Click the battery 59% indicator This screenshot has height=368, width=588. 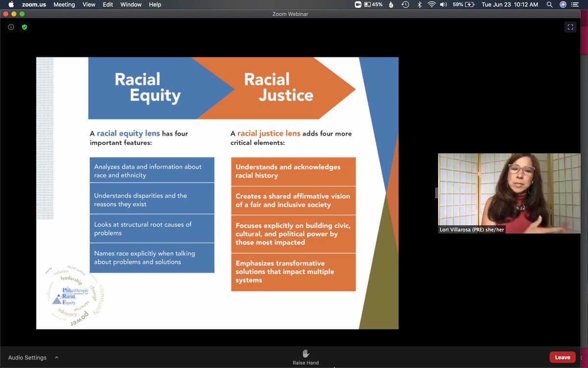click(x=464, y=4)
